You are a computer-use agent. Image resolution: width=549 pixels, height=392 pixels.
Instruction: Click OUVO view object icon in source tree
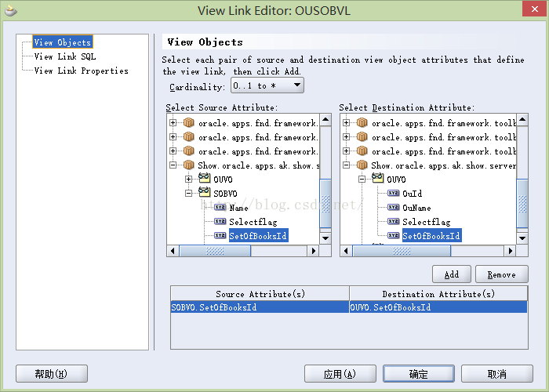click(205, 178)
